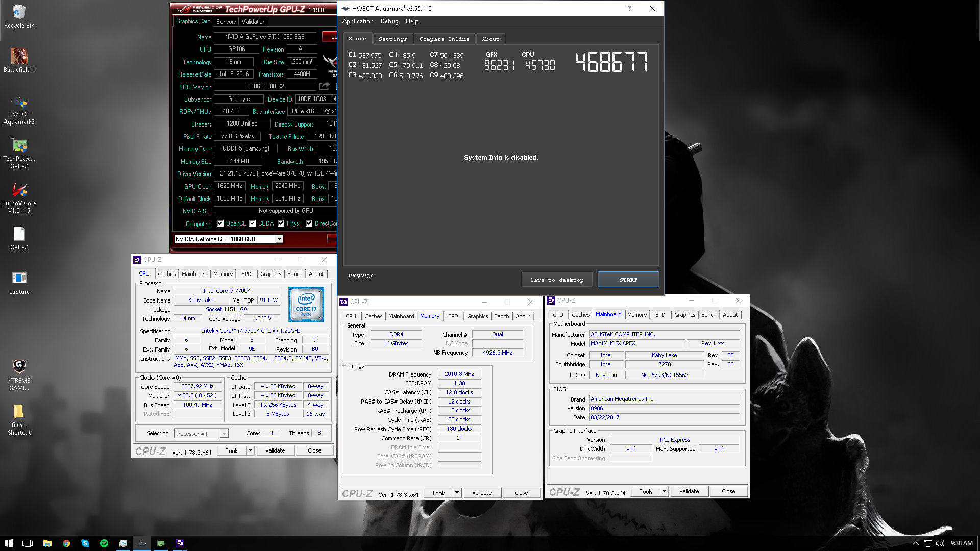Select the CPU-Z file icon on desktop
The width and height of the screenshot is (980, 551).
coord(19,238)
